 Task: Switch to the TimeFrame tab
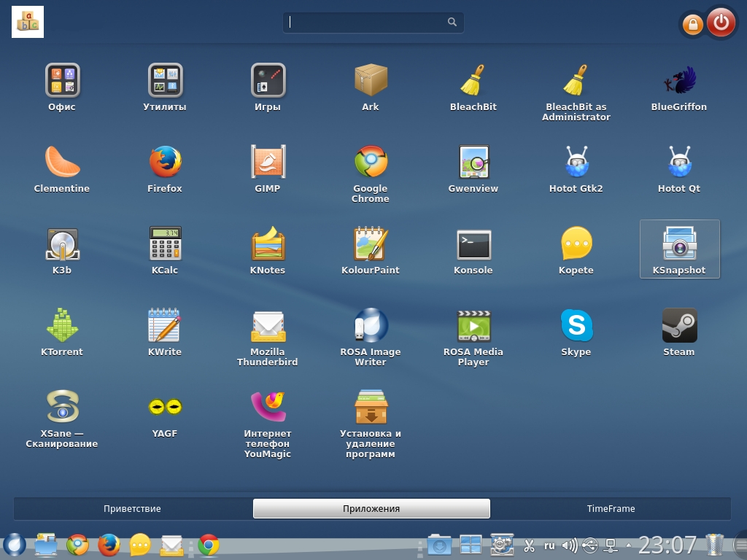(x=611, y=508)
